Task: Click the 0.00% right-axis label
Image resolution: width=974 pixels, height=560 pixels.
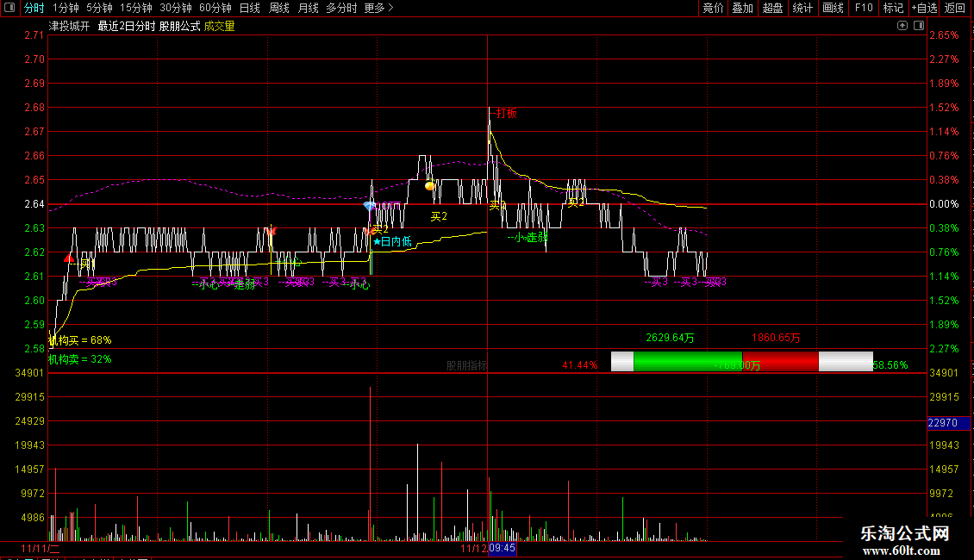Action: pos(944,204)
